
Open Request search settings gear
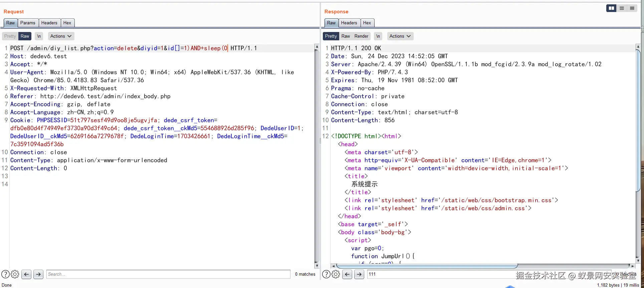coord(15,274)
